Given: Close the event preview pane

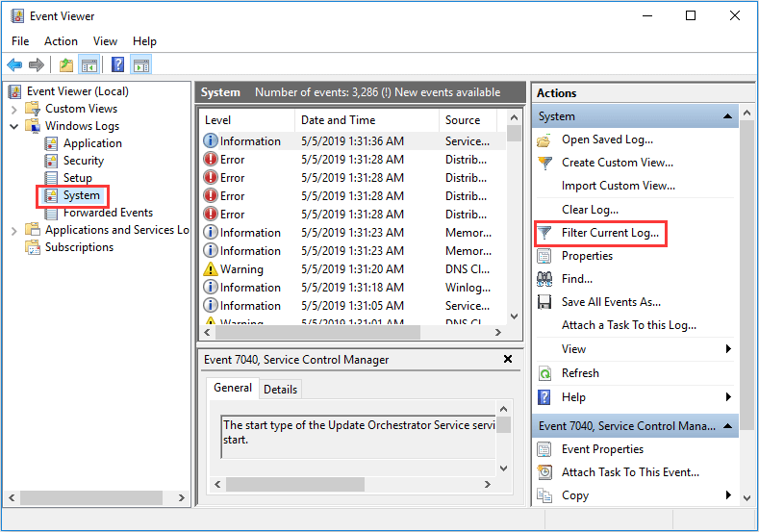Looking at the screenshot, I should point(508,359).
